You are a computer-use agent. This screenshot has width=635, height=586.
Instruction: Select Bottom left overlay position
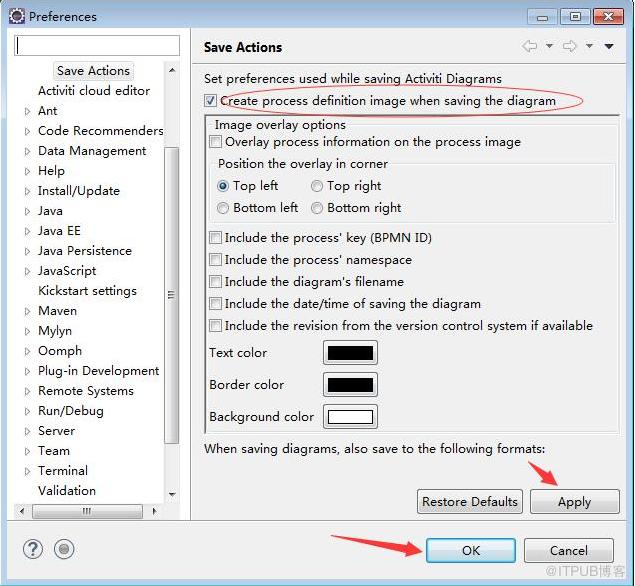point(223,208)
